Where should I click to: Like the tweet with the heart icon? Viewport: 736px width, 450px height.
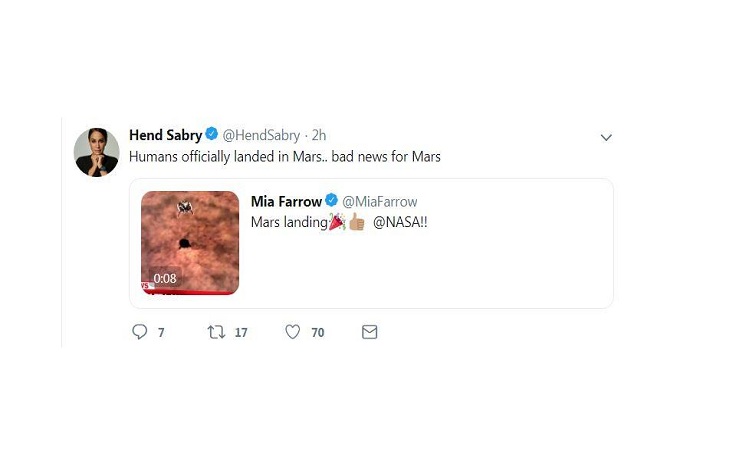(293, 332)
